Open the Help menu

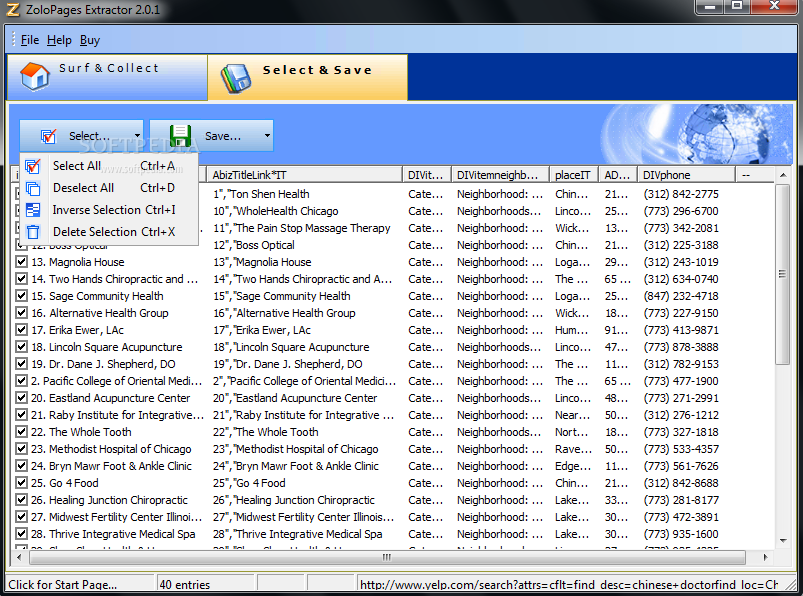59,40
